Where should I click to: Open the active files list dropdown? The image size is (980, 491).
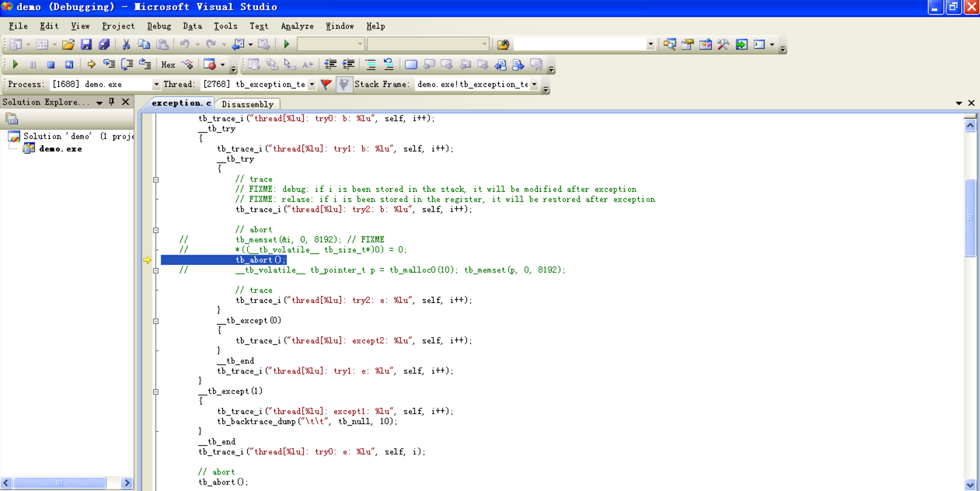[959, 103]
